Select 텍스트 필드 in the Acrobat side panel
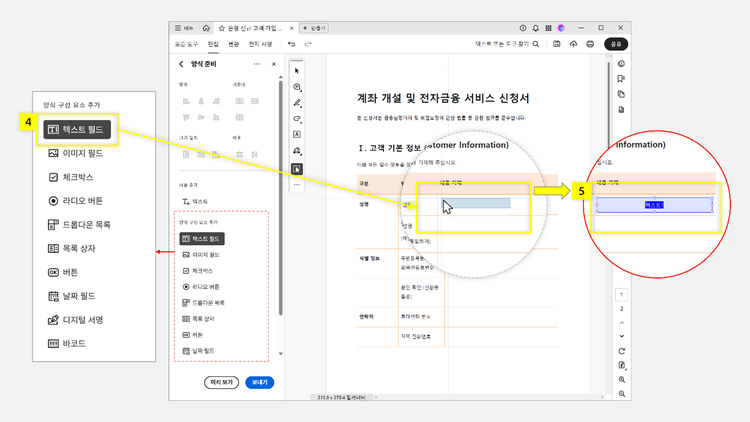 (202, 239)
